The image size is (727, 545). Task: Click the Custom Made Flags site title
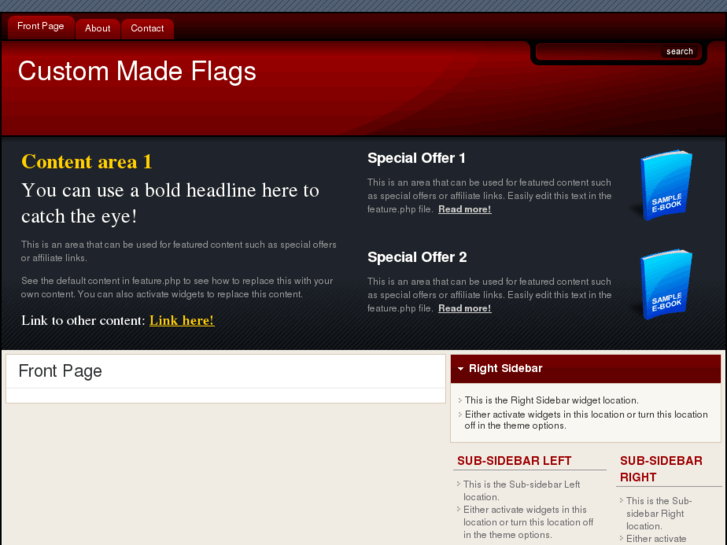pos(137,71)
